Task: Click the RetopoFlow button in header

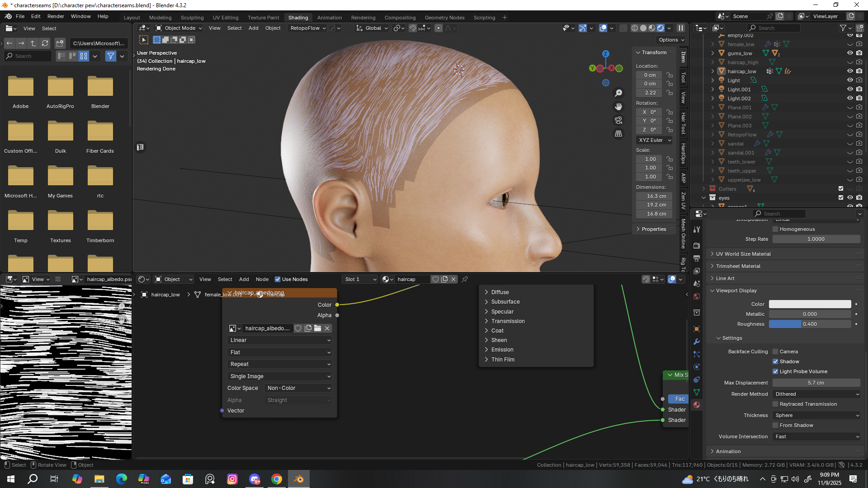Action: click(x=308, y=28)
